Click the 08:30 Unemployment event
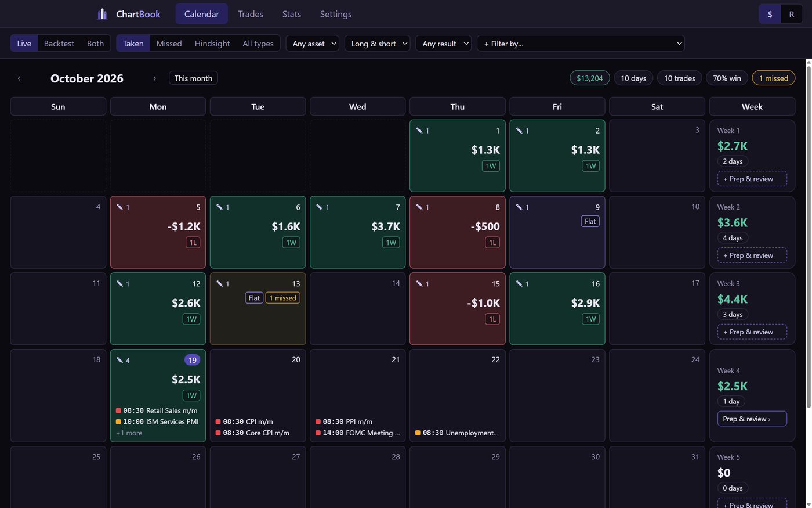Image resolution: width=812 pixels, height=508 pixels. [457, 433]
